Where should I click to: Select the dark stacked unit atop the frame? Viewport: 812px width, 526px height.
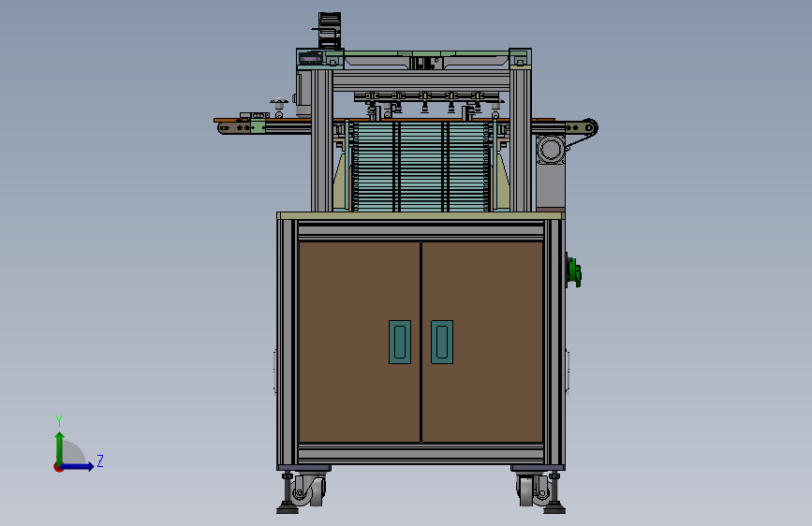point(330,30)
